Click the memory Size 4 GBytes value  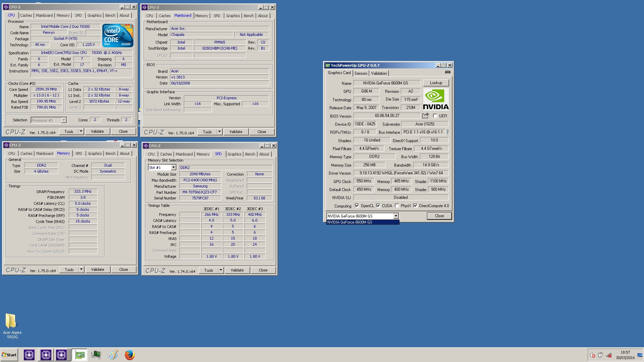tap(41, 171)
